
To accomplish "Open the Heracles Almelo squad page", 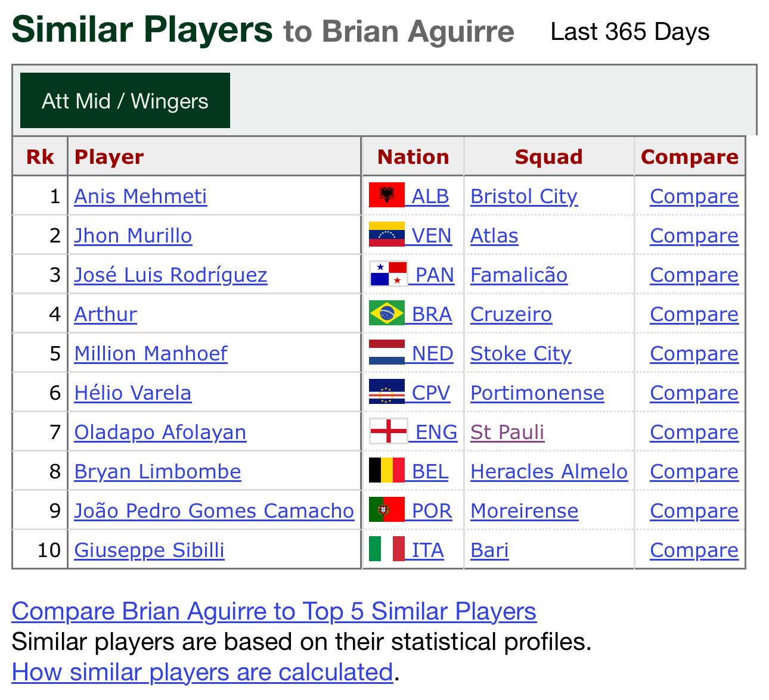I will click(x=549, y=471).
